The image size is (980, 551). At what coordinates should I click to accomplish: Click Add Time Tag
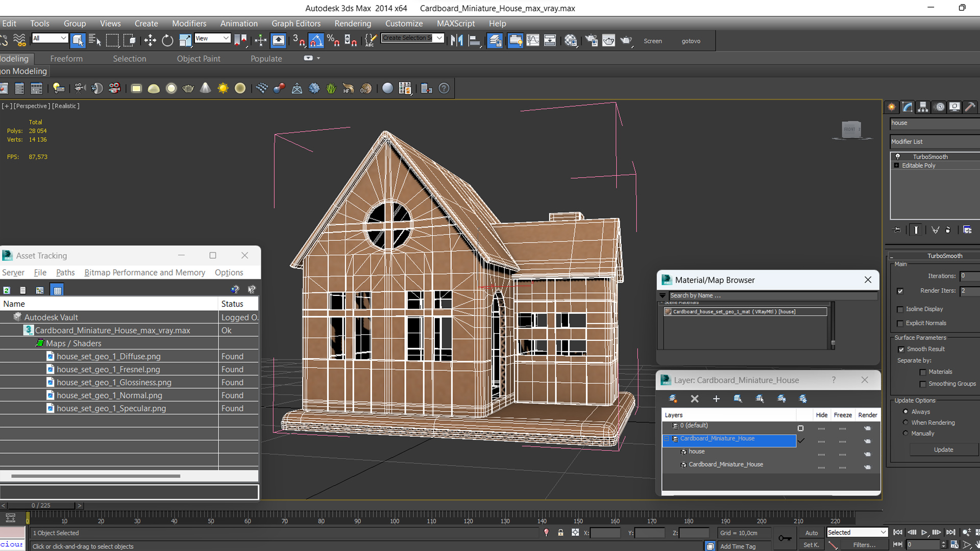[738, 546]
